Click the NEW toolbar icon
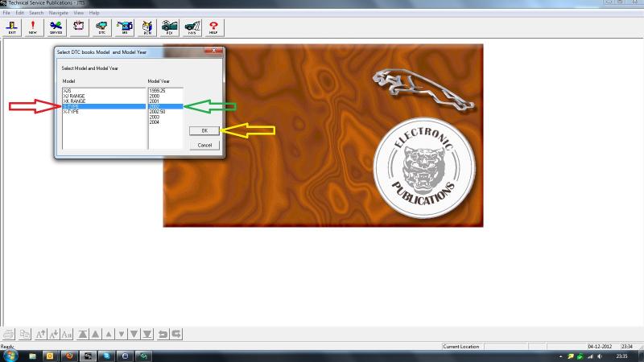644x362 pixels. (33, 27)
